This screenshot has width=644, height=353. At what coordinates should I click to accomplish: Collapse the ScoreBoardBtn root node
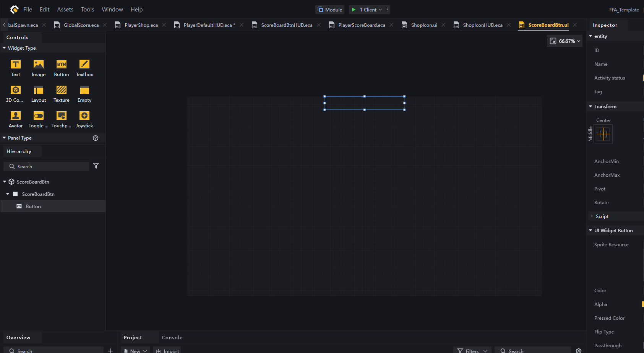pos(5,182)
